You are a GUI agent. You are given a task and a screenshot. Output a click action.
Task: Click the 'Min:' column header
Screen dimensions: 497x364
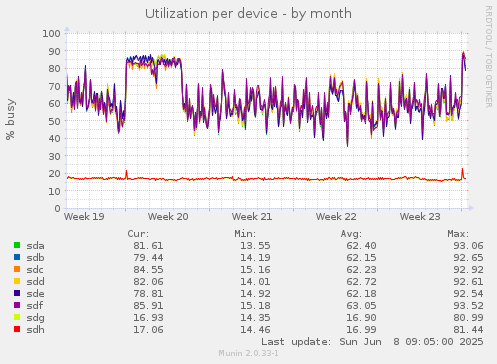245,234
